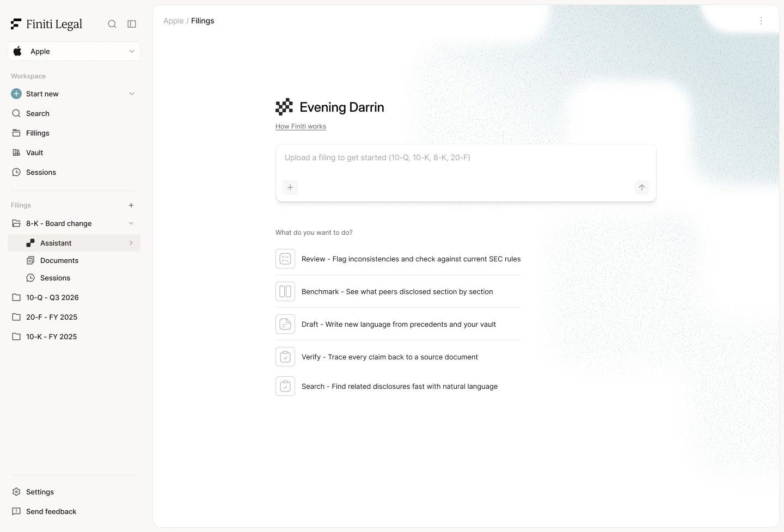784x532 pixels.
Task: Collapse the sidebar with the panel icon
Action: pos(132,24)
